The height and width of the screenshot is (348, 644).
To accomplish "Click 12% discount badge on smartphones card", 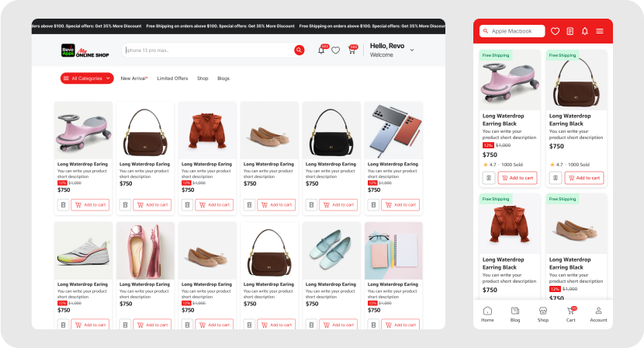I will click(x=372, y=183).
